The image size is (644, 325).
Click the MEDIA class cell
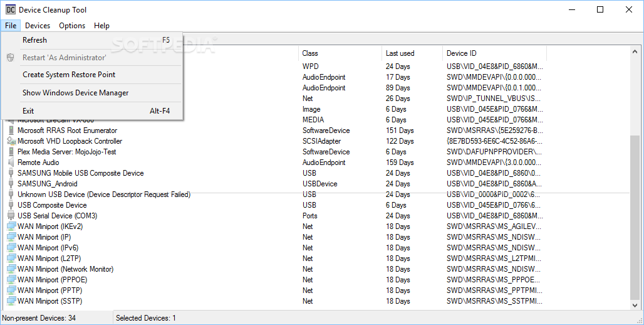pyautogui.click(x=313, y=120)
